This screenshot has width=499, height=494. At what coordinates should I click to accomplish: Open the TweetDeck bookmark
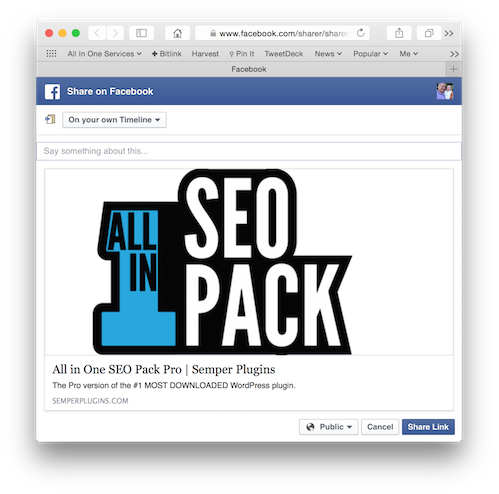[284, 54]
